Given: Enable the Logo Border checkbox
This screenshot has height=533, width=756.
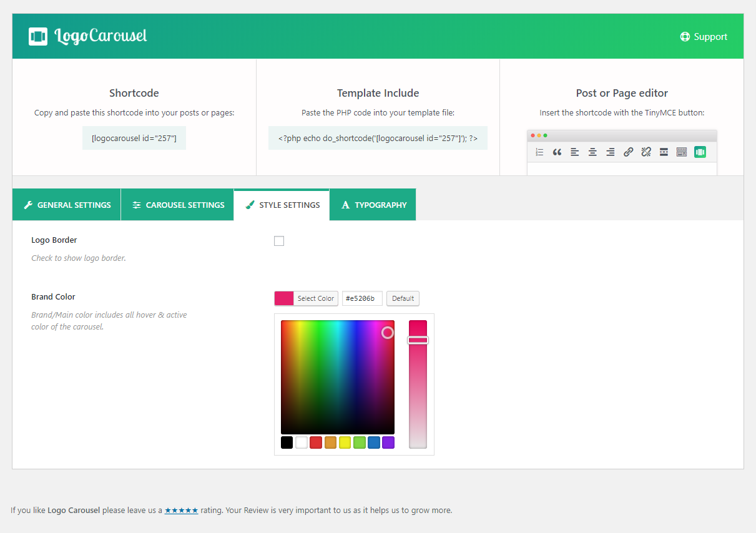Looking at the screenshot, I should tap(279, 241).
